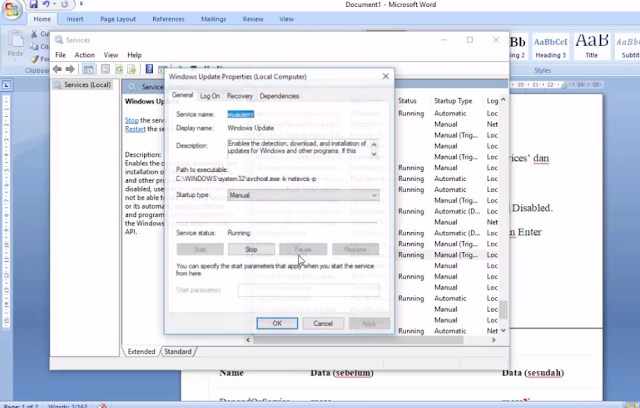Click the services list scroll-up arrow

click(503, 100)
